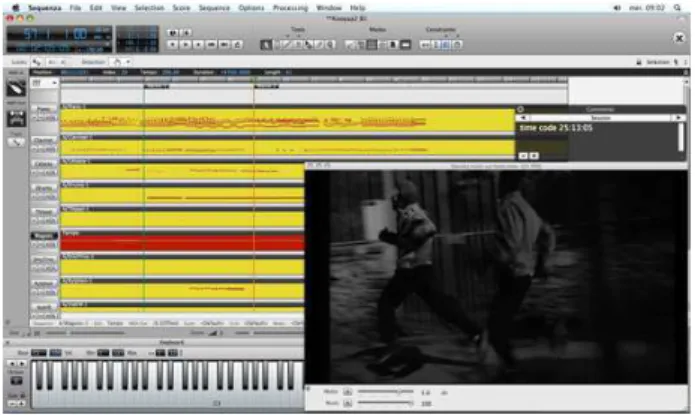Click the brush icon in left sidebar

(16, 88)
